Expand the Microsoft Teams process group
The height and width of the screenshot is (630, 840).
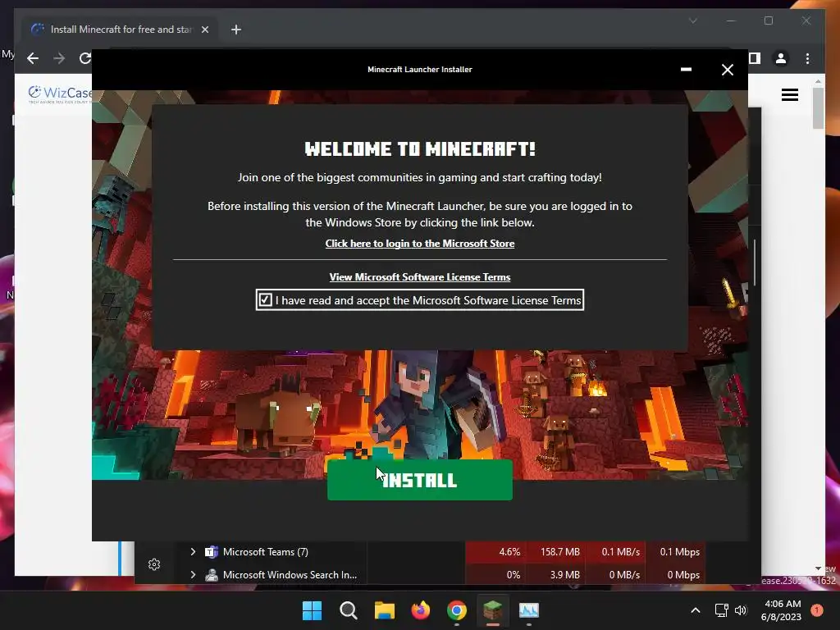(193, 551)
